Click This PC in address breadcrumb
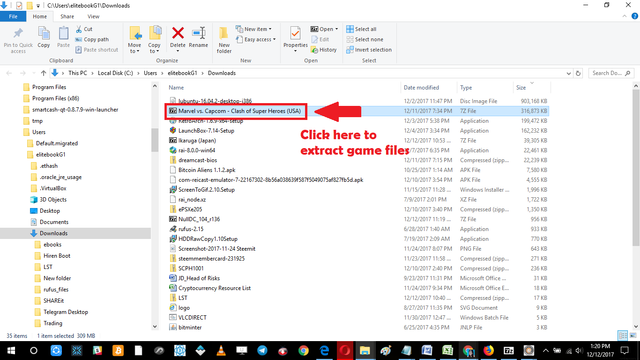Viewport: 640px width, 360px height. click(78, 73)
